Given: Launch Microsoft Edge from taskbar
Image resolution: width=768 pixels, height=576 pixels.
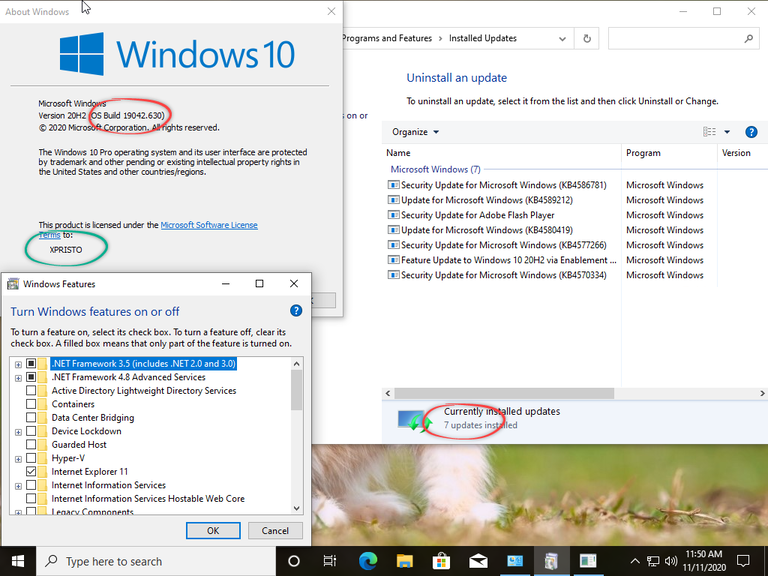Looking at the screenshot, I should pyautogui.click(x=368, y=561).
